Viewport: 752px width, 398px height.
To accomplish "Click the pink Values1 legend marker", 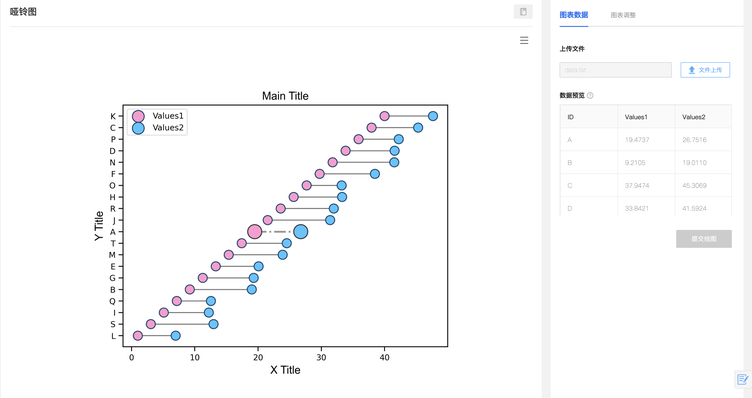I will tap(138, 116).
